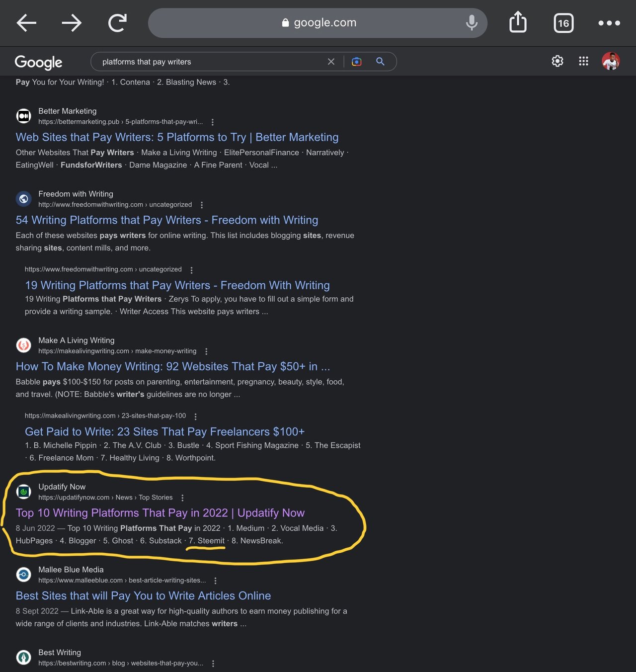Submit search with magnifying glass icon

(x=380, y=62)
